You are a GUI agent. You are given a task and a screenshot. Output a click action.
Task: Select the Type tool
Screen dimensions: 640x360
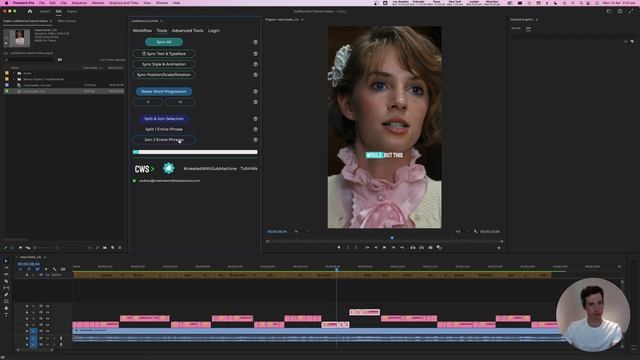[x=6, y=315]
